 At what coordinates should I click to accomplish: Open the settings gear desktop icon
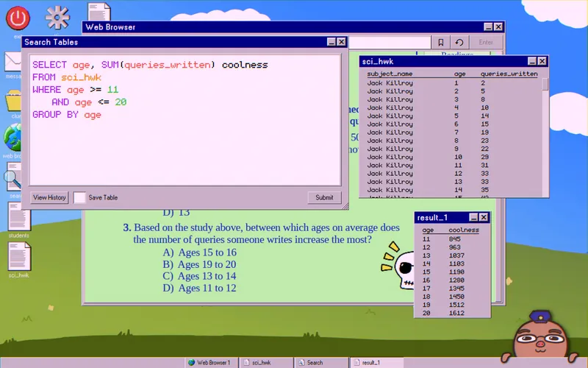click(x=57, y=17)
